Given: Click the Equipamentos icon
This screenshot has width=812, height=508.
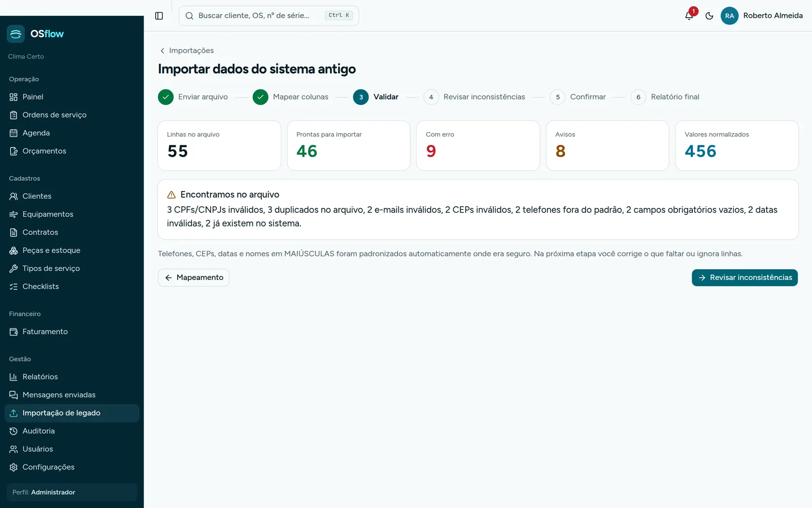Looking at the screenshot, I should tap(14, 214).
